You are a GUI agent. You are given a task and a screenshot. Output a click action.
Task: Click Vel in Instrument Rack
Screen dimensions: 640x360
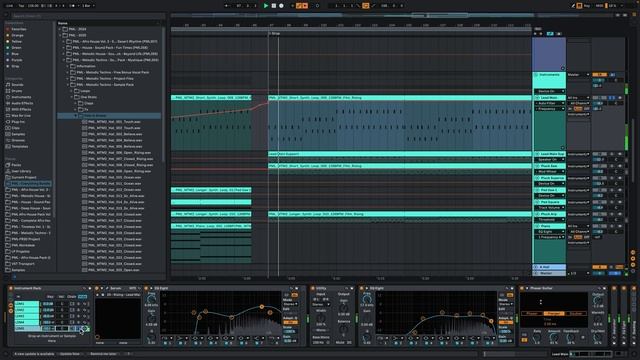tap(61, 297)
